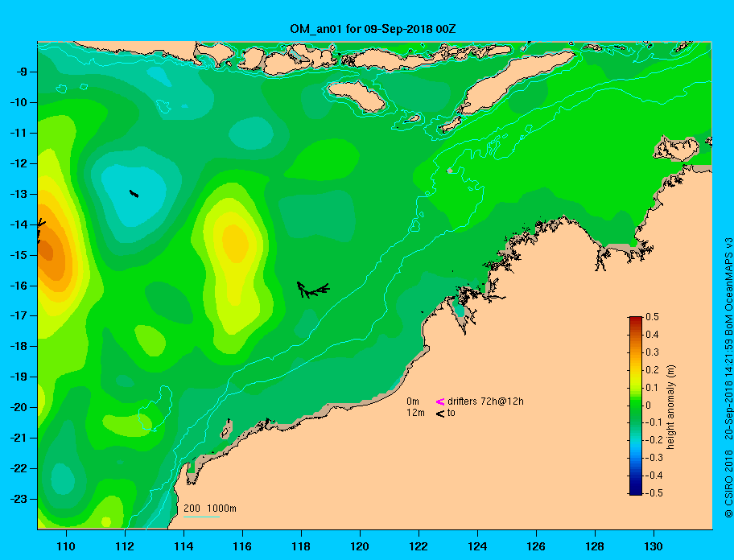The width and height of the screenshot is (734, 560).
Task: Click the dark red top of the color bar
Action: (636, 320)
